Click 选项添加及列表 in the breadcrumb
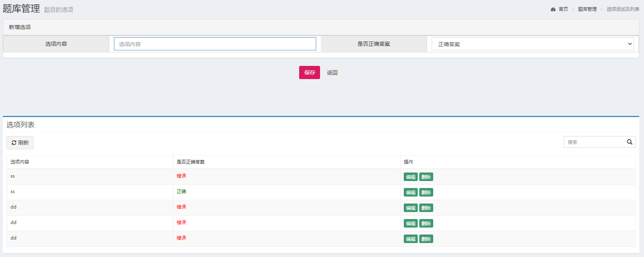The height and width of the screenshot is (257, 644). pos(623,9)
